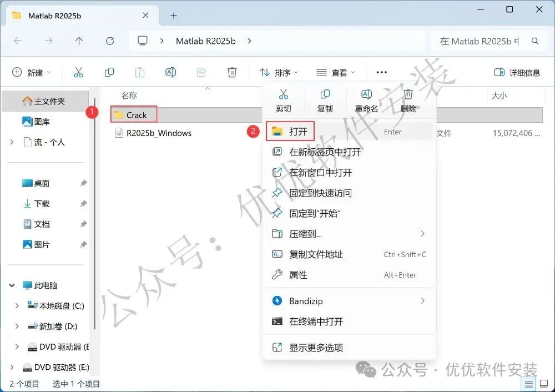Click the toolbar Delete trash icon

(232, 72)
